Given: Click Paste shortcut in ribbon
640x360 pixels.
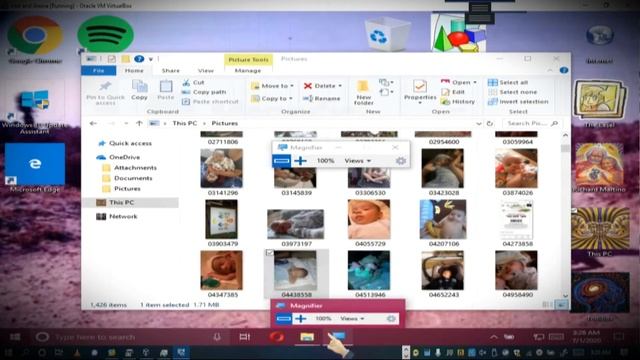Looking at the screenshot, I should [x=210, y=101].
